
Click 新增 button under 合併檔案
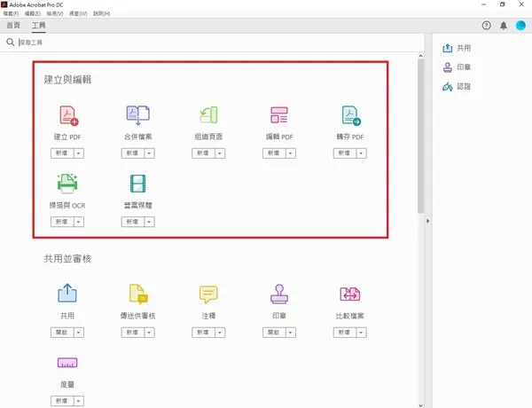click(133, 153)
